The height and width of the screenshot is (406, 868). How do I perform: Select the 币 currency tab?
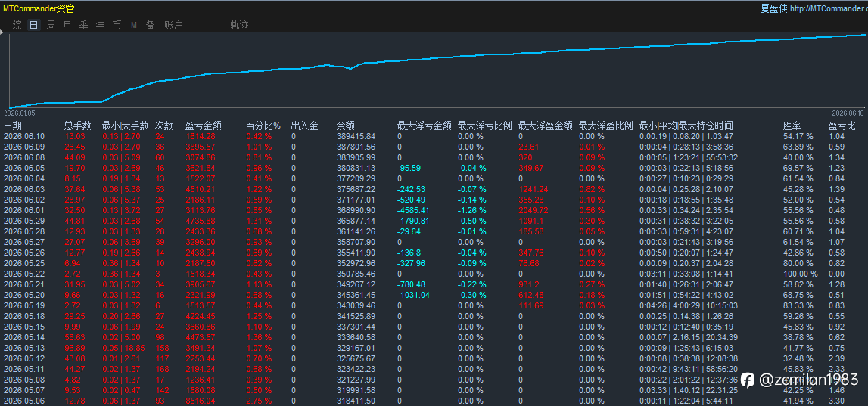[117, 25]
